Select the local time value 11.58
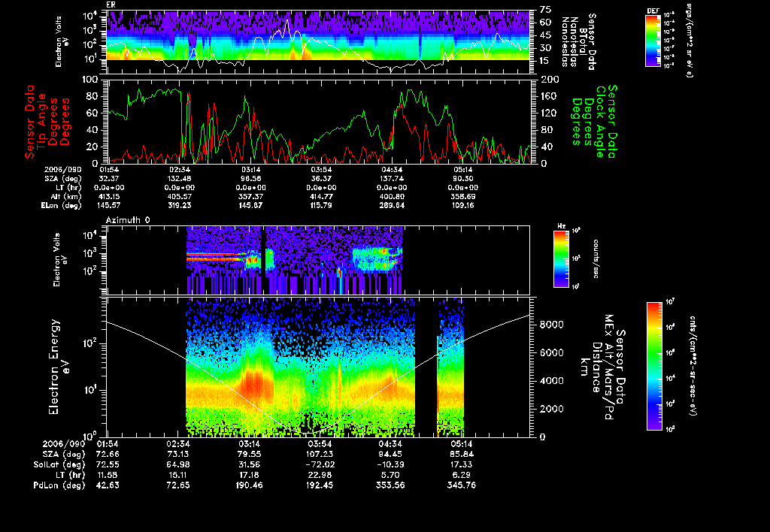Image resolution: width=770 pixels, height=532 pixels. [108, 475]
